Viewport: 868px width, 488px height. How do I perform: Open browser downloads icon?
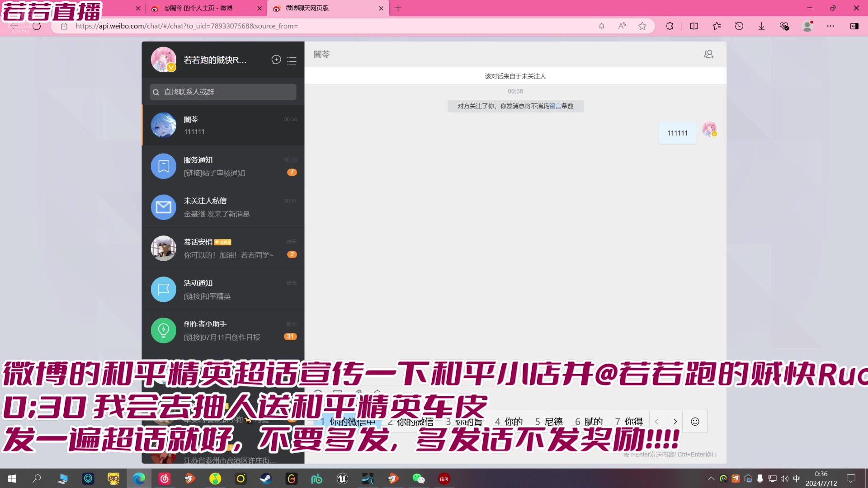point(761,26)
